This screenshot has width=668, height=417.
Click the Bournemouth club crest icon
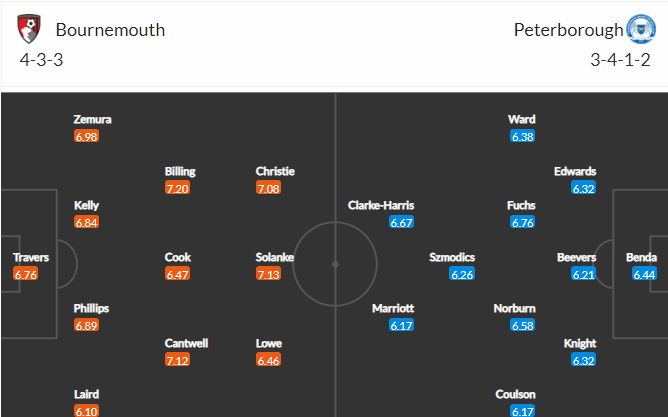(x=29, y=29)
